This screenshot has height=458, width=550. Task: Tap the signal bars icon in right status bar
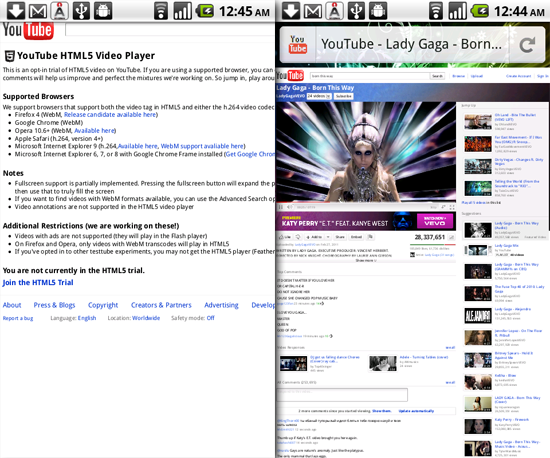(457, 11)
